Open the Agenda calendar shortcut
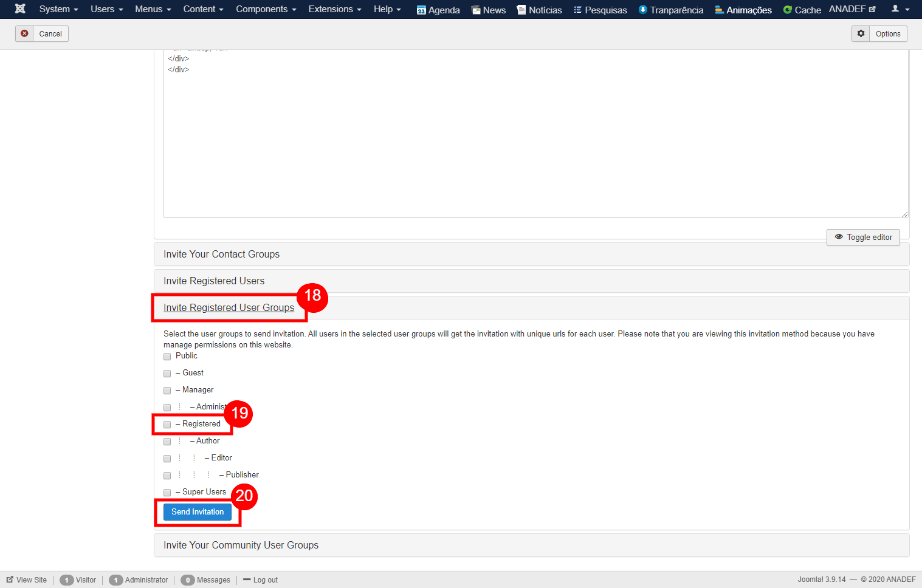Viewport: 922px width, 588px height. [x=438, y=10]
